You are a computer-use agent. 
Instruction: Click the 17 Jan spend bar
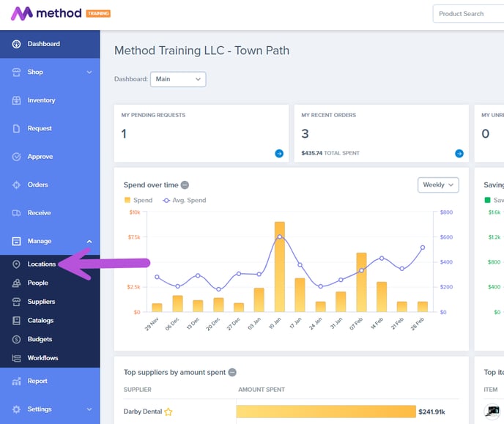[x=300, y=295]
